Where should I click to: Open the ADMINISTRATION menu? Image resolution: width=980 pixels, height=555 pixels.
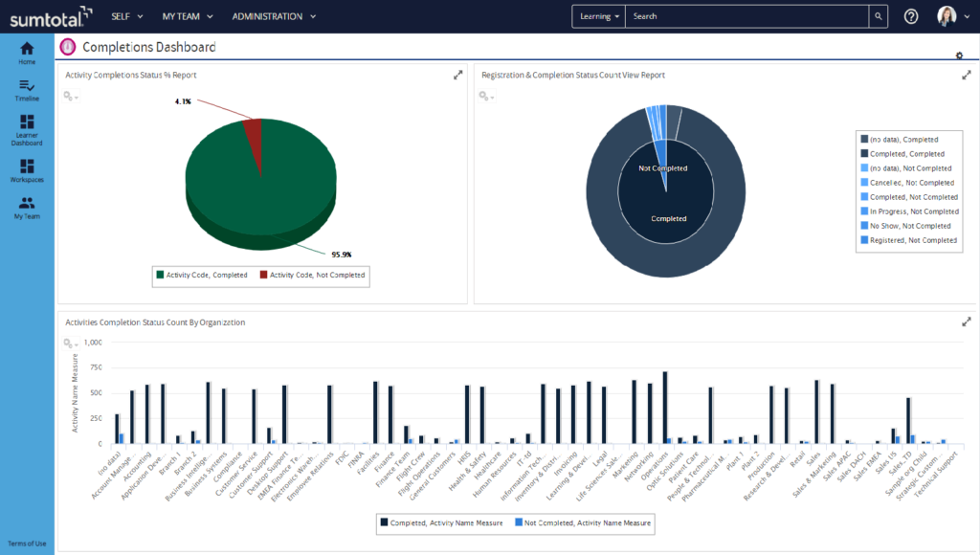[x=274, y=16]
